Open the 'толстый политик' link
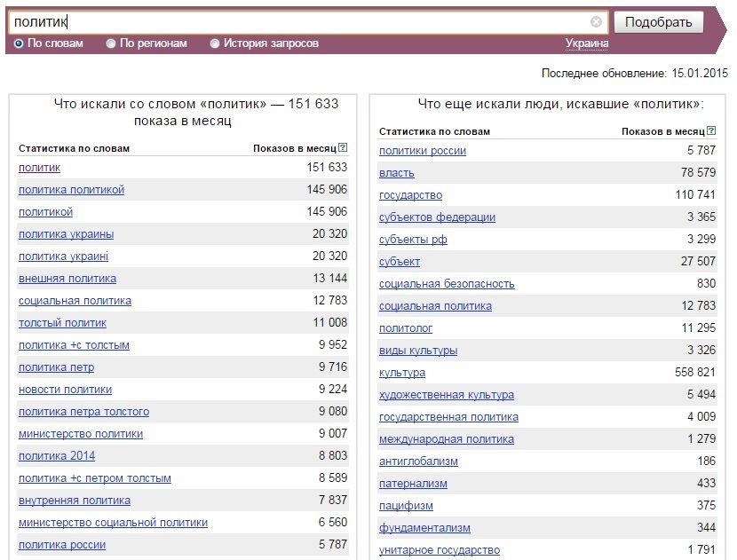The image size is (737, 560). tap(62, 323)
